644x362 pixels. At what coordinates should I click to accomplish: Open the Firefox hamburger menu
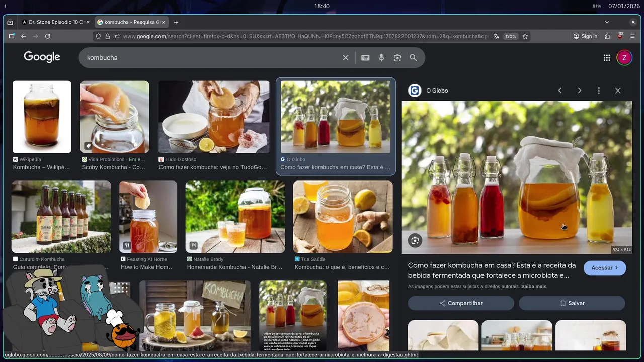click(632, 36)
